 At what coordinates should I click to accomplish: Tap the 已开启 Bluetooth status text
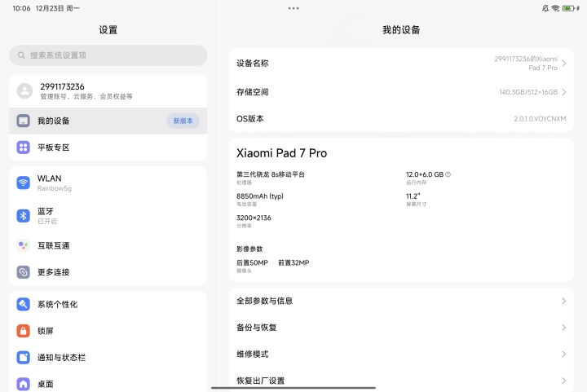(x=47, y=221)
